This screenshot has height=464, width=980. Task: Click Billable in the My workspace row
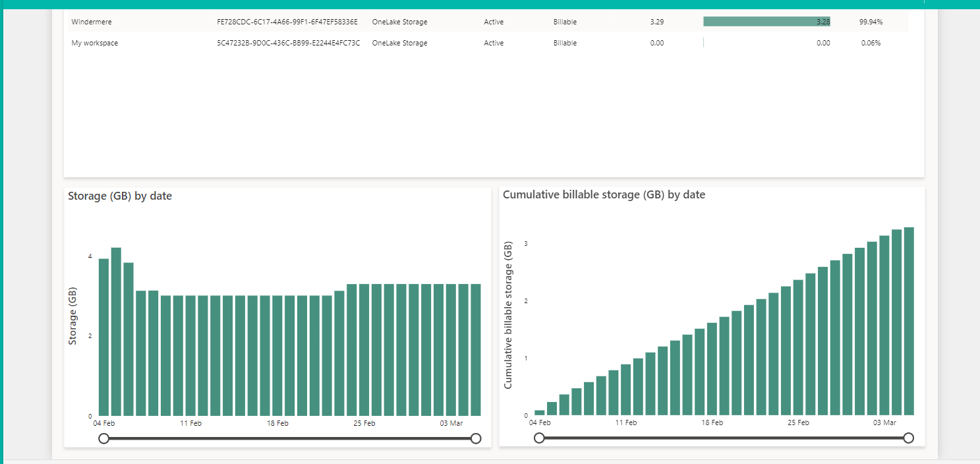(x=565, y=43)
